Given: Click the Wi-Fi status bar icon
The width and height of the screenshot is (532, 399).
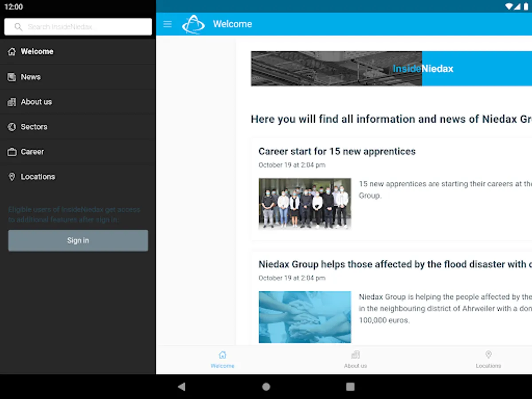Looking at the screenshot, I should coord(509,6).
